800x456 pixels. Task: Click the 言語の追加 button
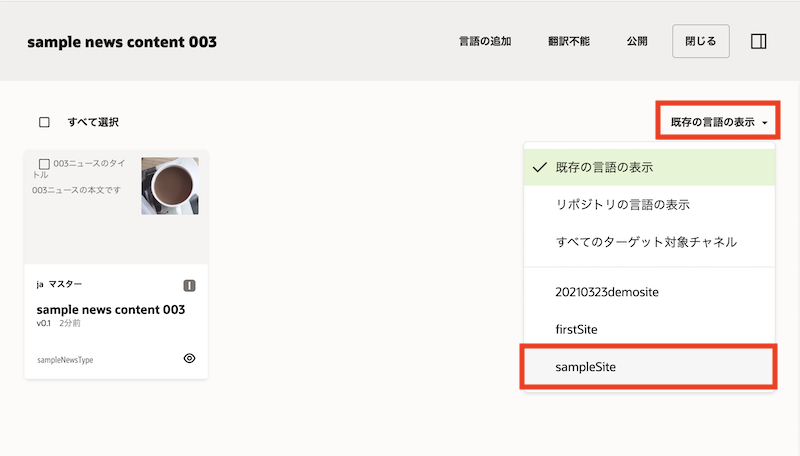click(485, 42)
